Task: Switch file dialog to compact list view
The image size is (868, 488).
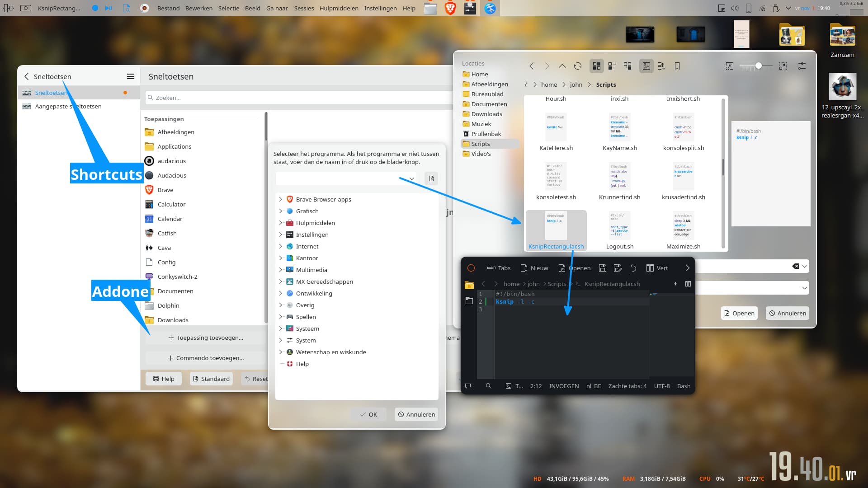Action: (612, 66)
